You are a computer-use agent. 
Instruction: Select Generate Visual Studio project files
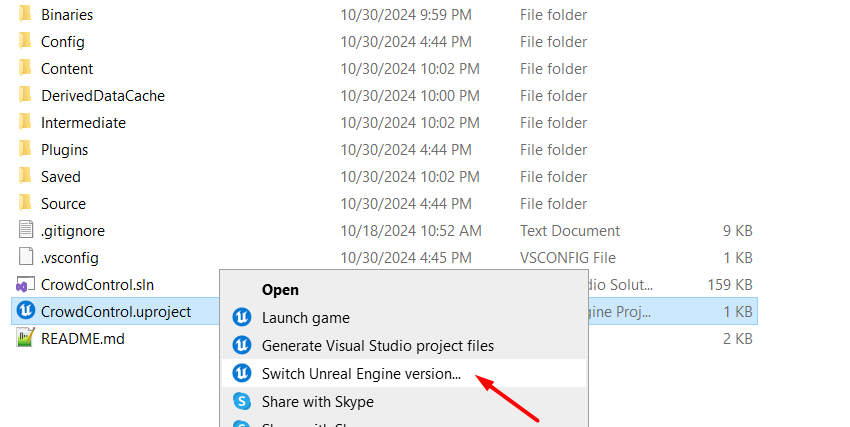click(x=377, y=346)
